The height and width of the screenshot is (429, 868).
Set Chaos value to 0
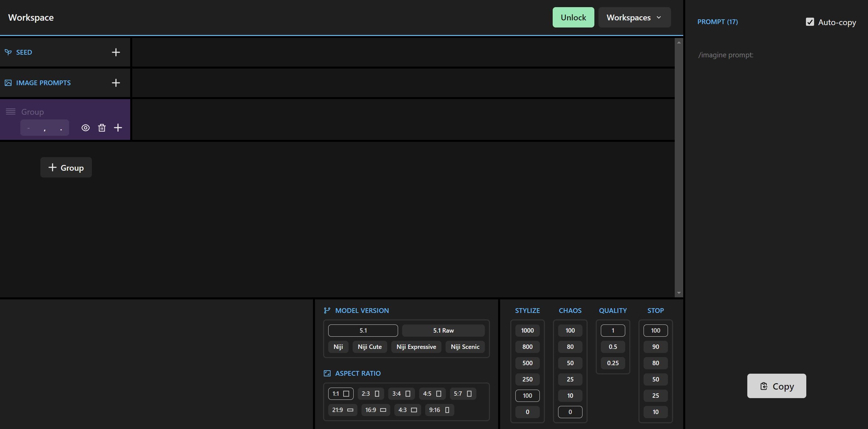(x=570, y=412)
